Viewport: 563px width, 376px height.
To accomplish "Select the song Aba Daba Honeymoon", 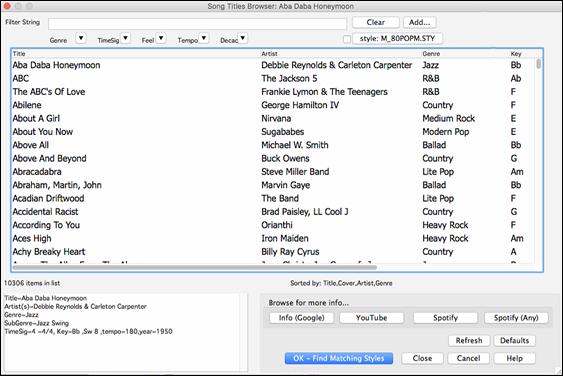I will (56, 65).
